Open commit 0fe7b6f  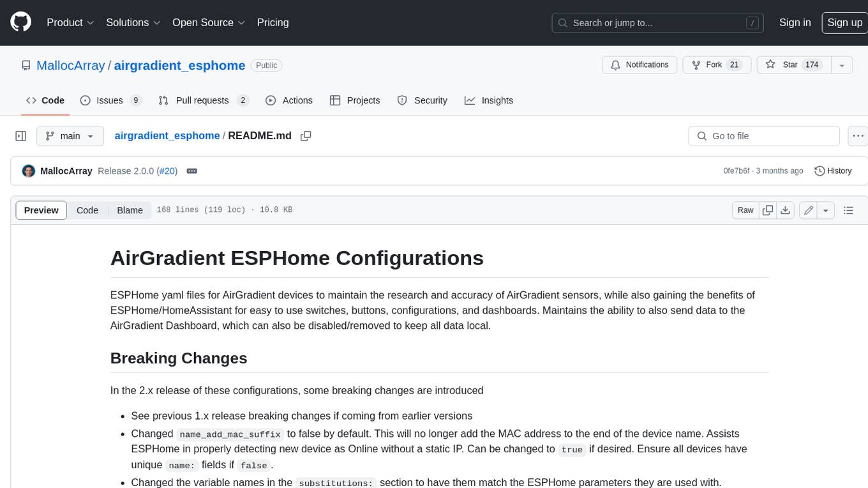(737, 171)
